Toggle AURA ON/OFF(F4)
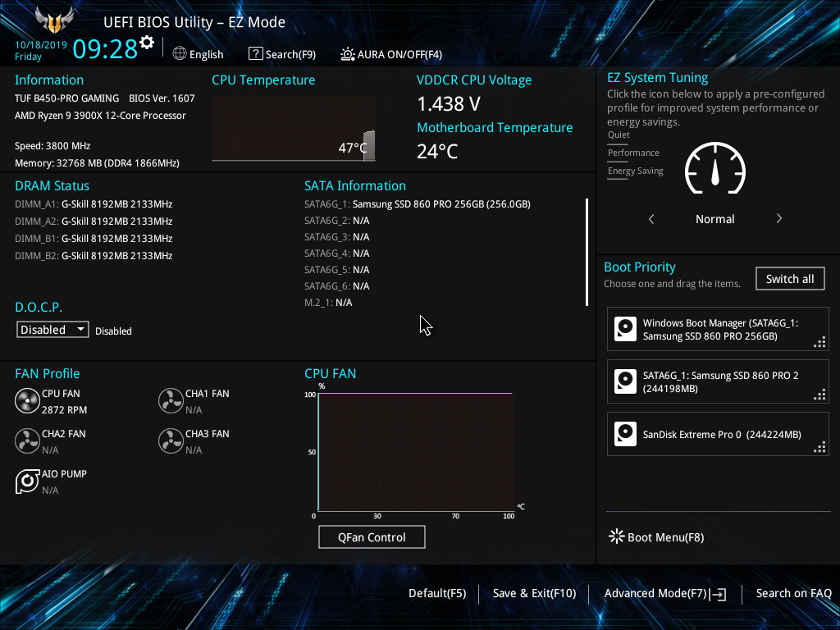This screenshot has height=630, width=840. [391, 54]
